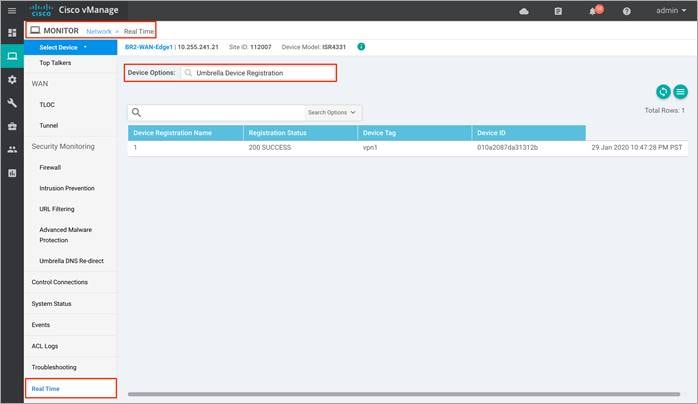This screenshot has width=698, height=404.
Task: Open the Administration people icon
Action: [12, 150]
